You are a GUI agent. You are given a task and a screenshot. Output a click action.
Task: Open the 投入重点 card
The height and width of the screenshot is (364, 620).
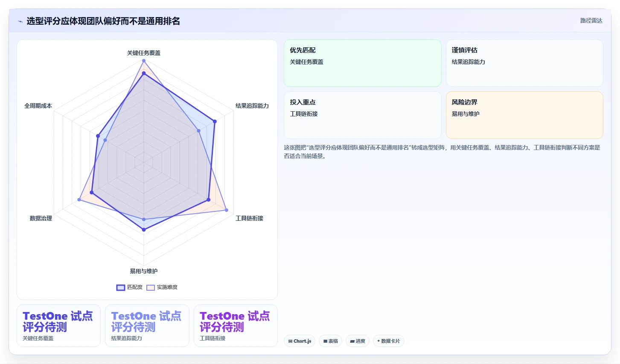(x=363, y=115)
